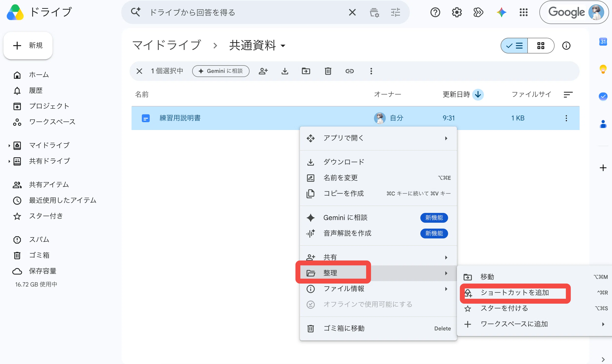Click the share (add person) toolbar icon
Screen dimensions: 612x364
[263, 71]
